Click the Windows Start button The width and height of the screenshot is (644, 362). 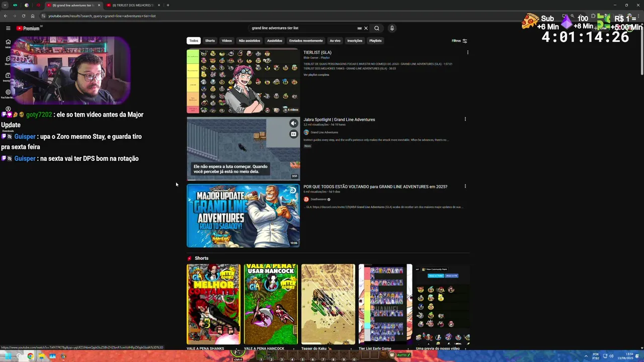(8, 356)
